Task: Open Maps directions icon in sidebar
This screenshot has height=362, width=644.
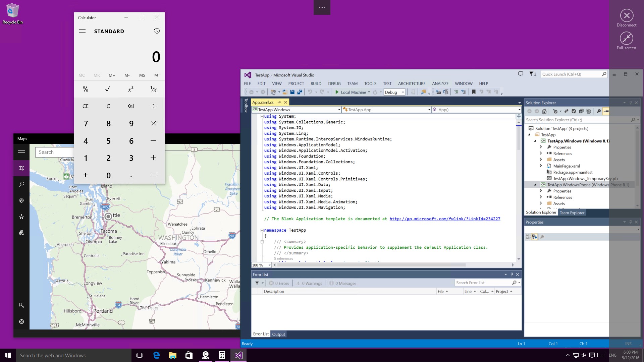Action: point(21,200)
